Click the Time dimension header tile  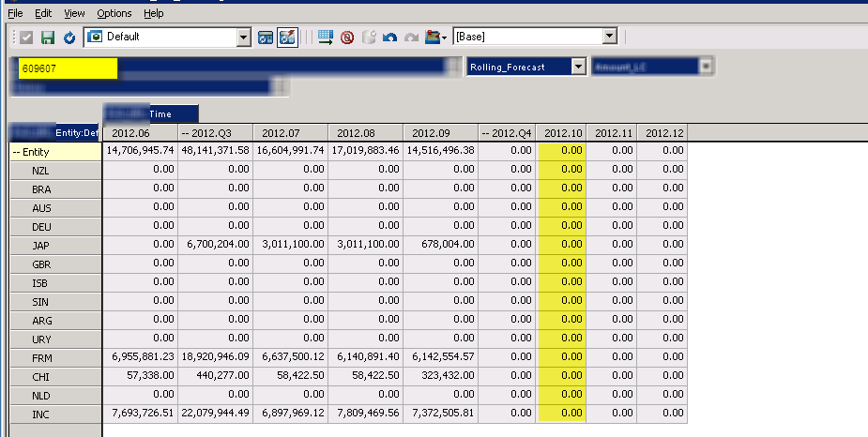pyautogui.click(x=150, y=114)
